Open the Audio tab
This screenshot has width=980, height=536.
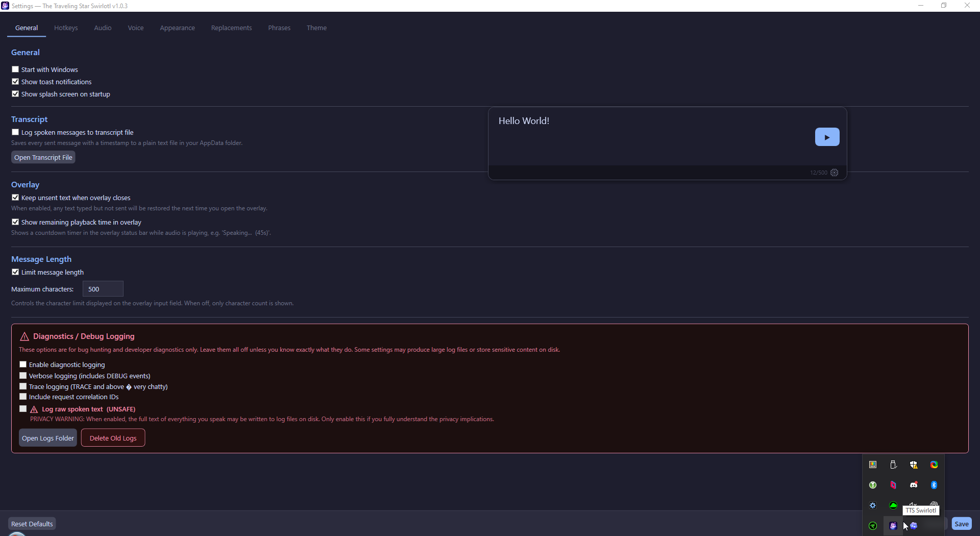coord(103,28)
